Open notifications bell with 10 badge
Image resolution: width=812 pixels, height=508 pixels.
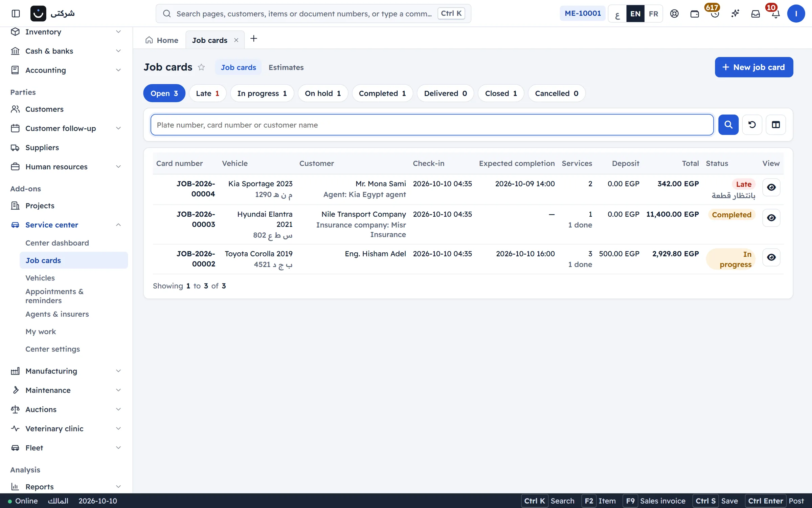776,14
